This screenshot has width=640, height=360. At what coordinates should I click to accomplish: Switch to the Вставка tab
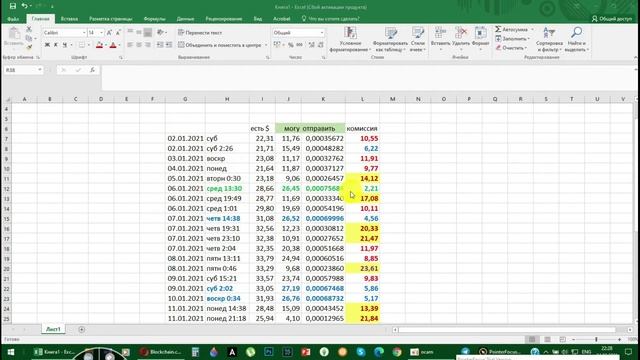[69, 19]
